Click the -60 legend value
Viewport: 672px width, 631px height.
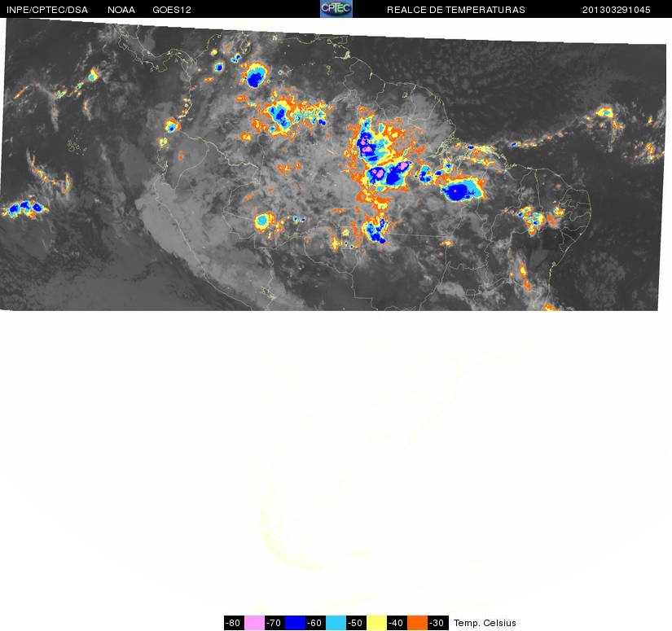click(315, 623)
